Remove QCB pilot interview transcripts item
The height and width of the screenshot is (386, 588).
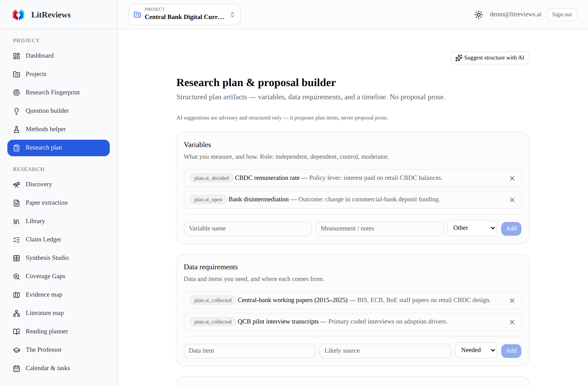pos(512,322)
